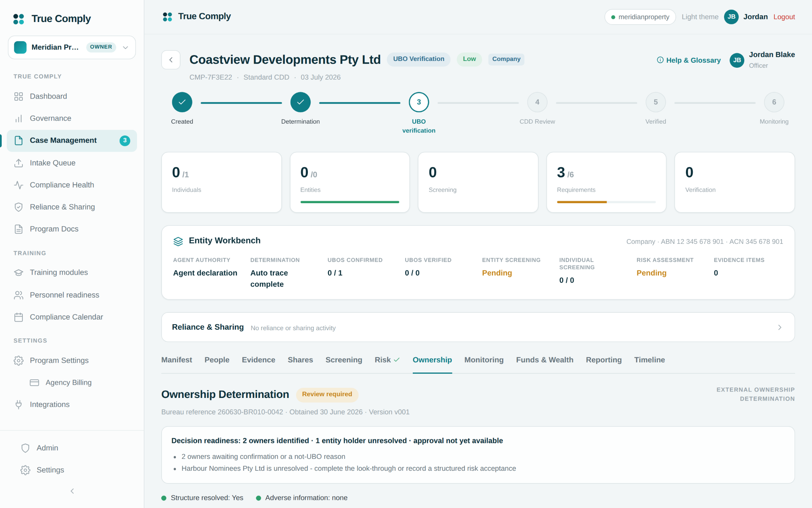The image size is (812, 508).
Task: Click the Entity Workbench layers icon
Action: pos(178,241)
